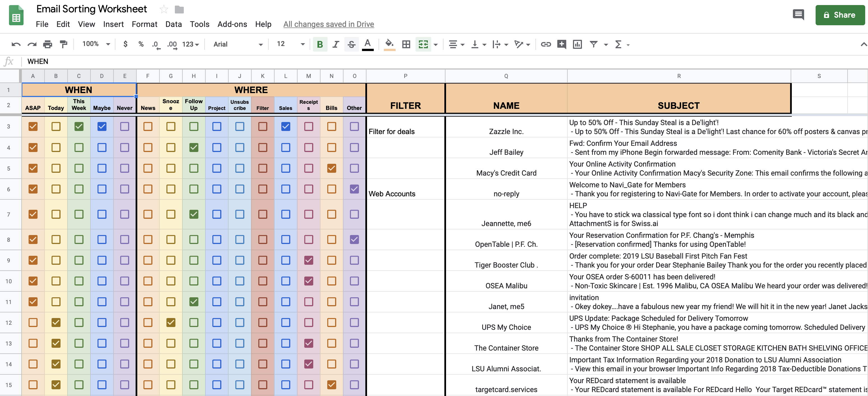This screenshot has height=396, width=868.
Task: Format as currency with dollar icon
Action: 125,44
